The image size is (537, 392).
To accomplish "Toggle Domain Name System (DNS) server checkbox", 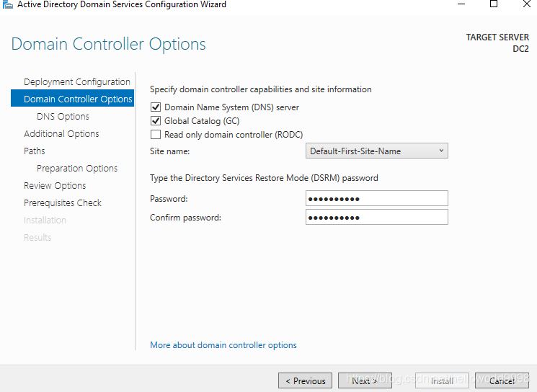I will (156, 107).
